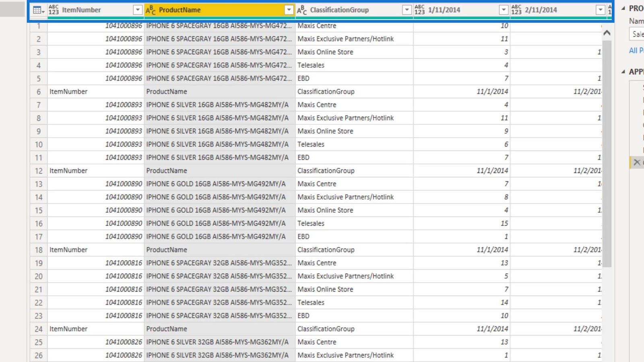Open ItemNumber column filter dropdown

138,10
